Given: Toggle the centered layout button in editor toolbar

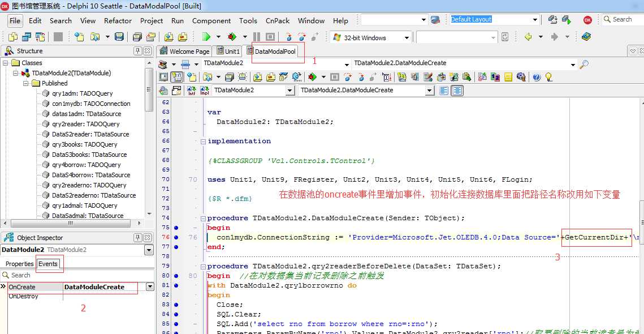Looking at the screenshot, I should click(457, 91).
